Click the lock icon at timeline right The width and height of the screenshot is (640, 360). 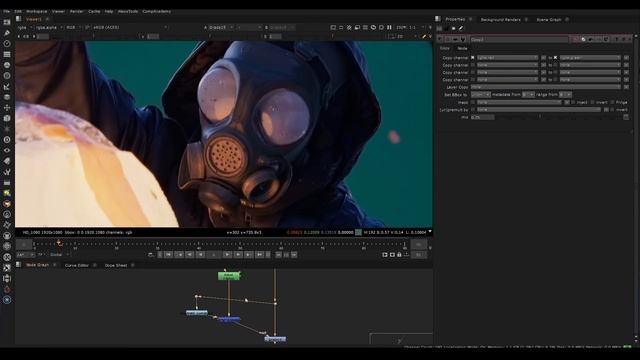pos(399,255)
